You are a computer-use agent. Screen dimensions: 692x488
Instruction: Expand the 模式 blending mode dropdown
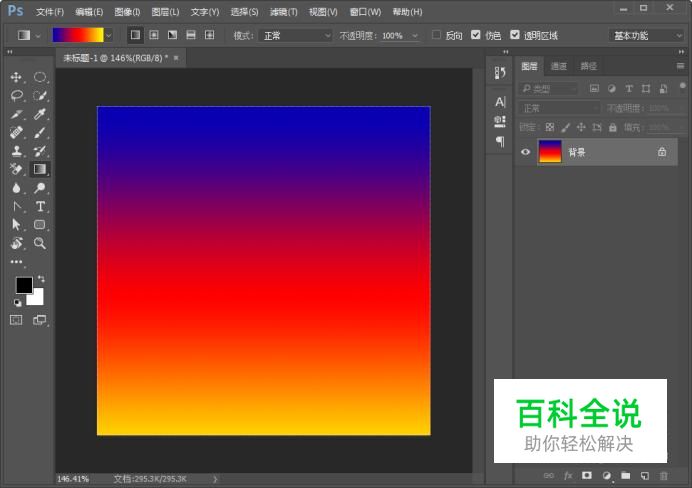coord(296,35)
